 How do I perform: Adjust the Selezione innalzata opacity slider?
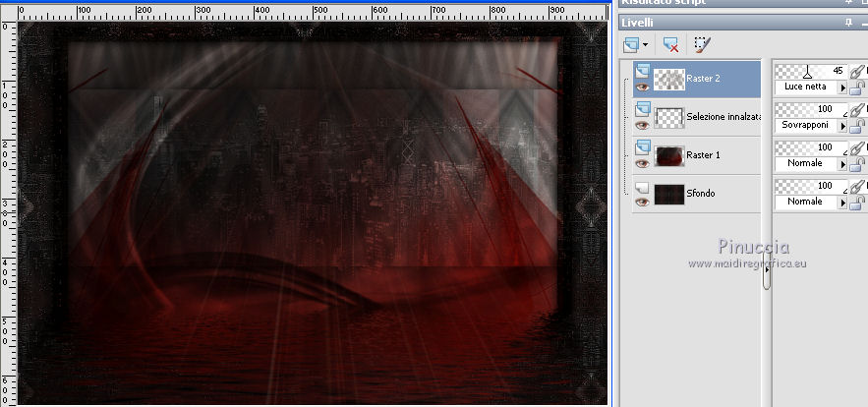(x=811, y=109)
